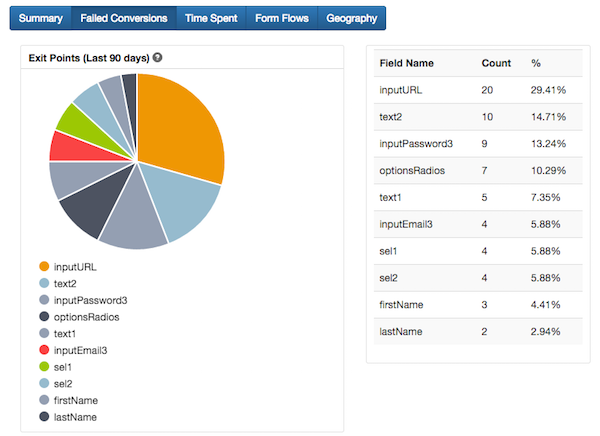The width and height of the screenshot is (600, 436).
Task: Click the count value 10
Action: coord(487,117)
